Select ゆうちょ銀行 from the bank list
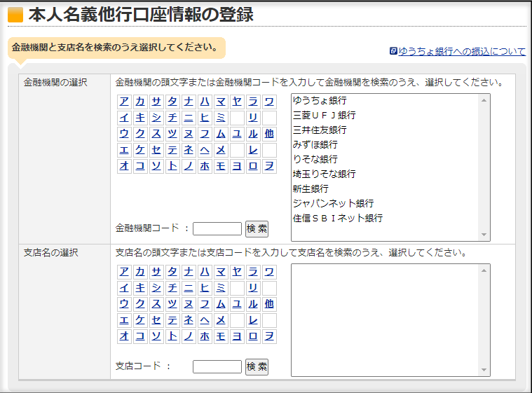Image resolution: width=532 pixels, height=393 pixels. point(320,100)
